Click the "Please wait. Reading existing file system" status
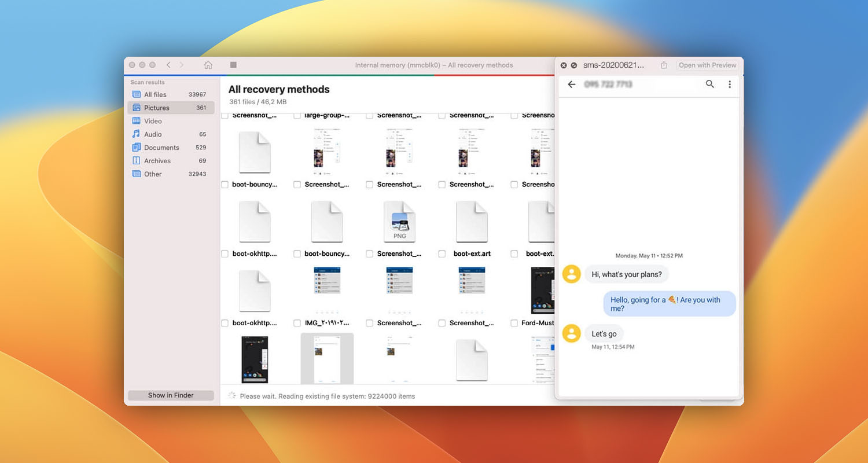The width and height of the screenshot is (868, 463). [x=327, y=396]
